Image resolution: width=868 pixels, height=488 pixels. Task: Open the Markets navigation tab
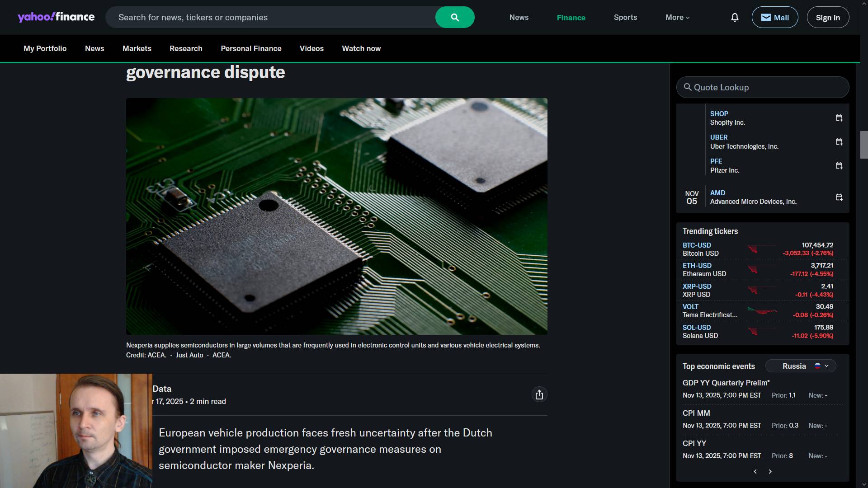(x=137, y=48)
